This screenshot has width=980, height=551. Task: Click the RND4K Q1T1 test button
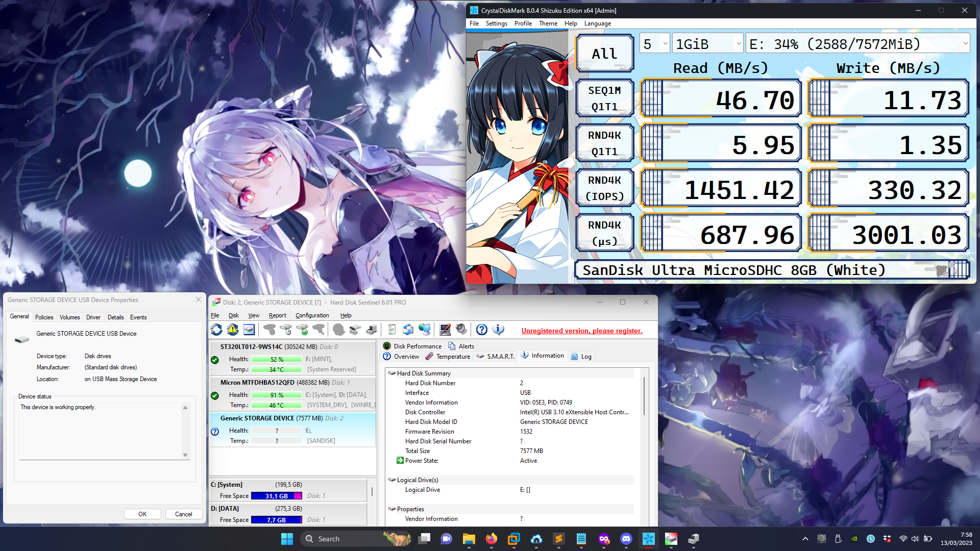tap(604, 143)
